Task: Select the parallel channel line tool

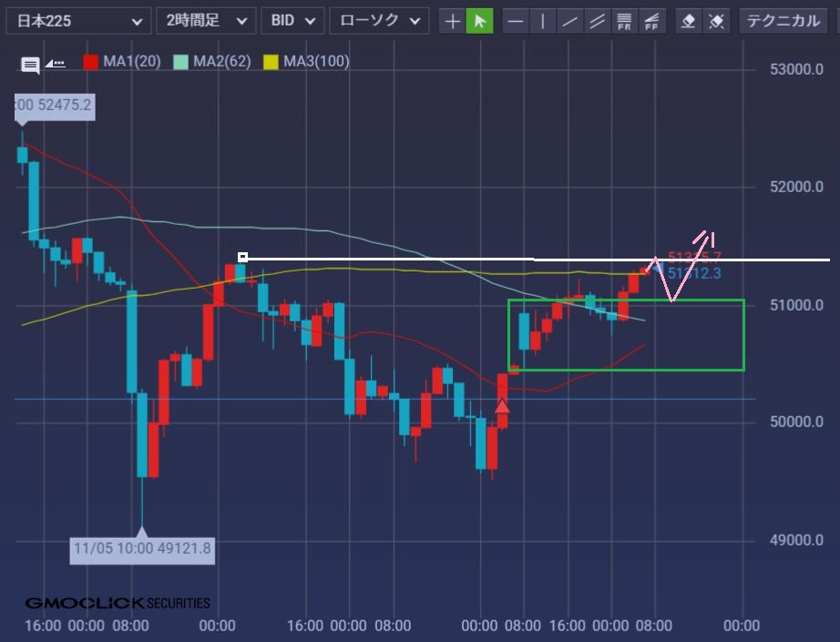Action: 598,21
